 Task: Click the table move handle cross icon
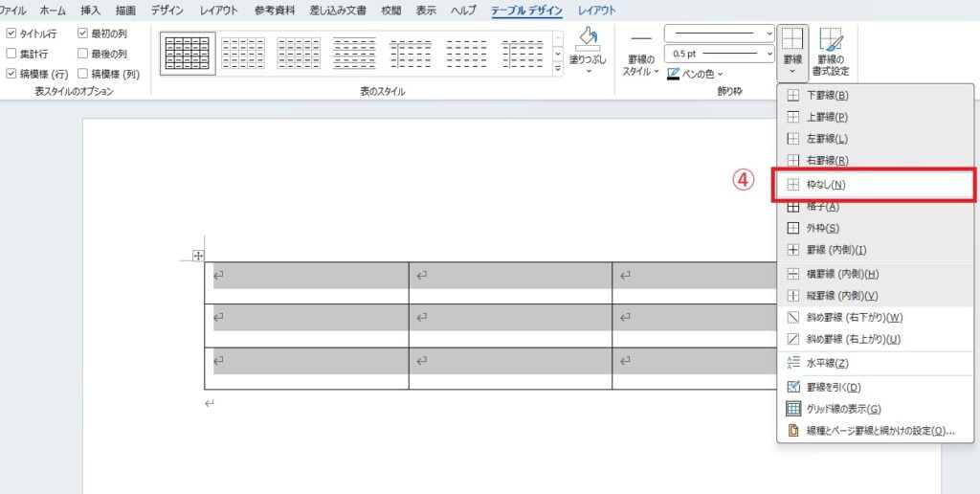click(x=197, y=255)
